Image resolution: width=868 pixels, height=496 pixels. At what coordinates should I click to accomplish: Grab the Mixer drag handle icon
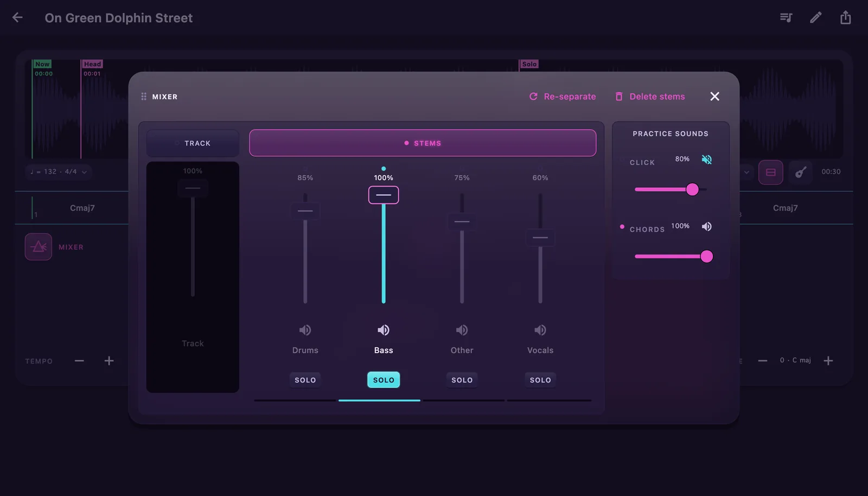pyautogui.click(x=144, y=97)
